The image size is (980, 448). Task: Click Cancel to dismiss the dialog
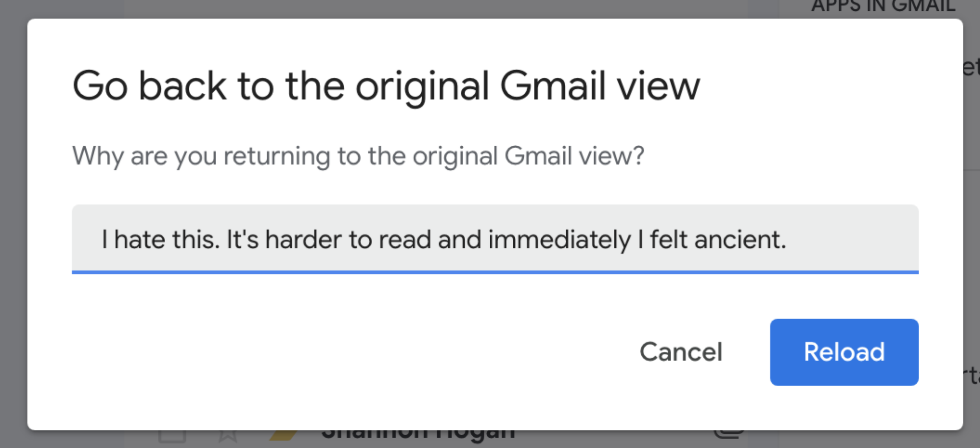click(681, 352)
